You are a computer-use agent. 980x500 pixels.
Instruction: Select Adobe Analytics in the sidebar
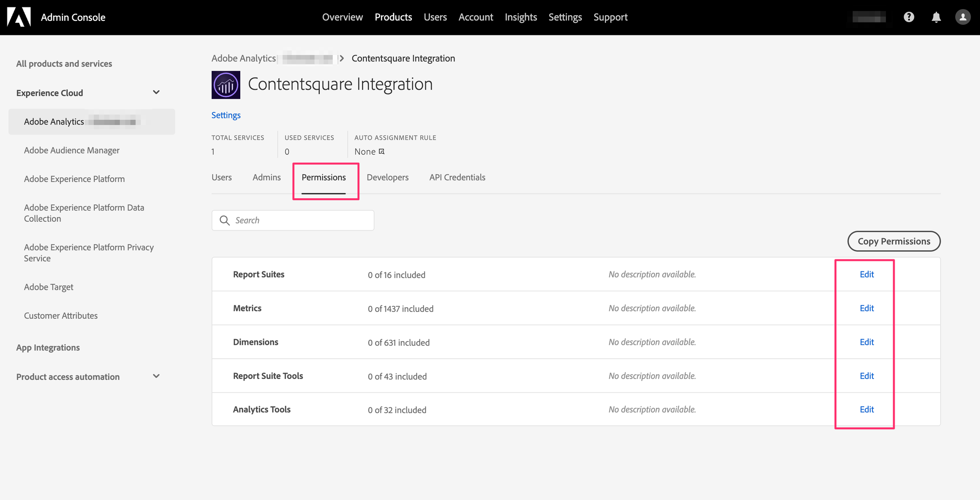point(92,121)
